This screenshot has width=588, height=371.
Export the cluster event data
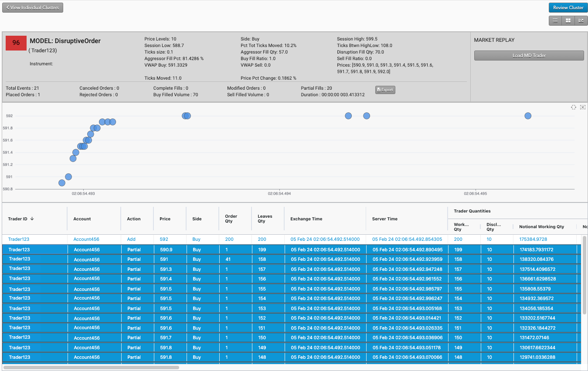point(385,90)
